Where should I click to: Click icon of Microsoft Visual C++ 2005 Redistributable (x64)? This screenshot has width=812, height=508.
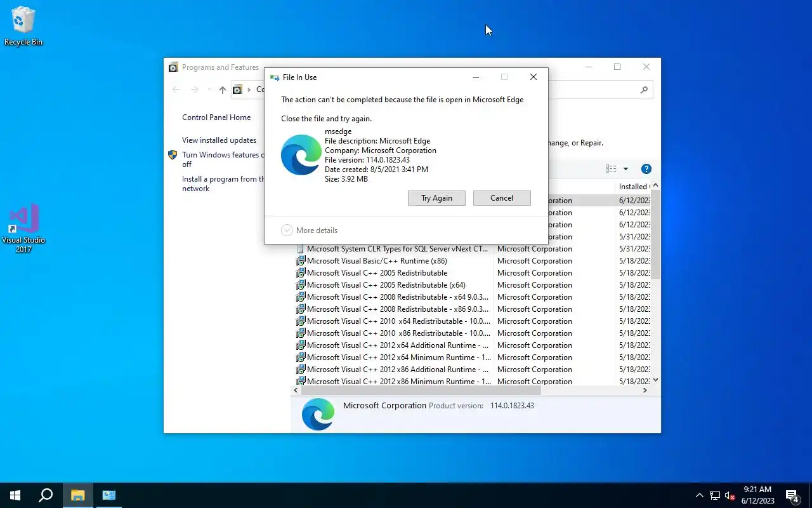[x=301, y=285]
